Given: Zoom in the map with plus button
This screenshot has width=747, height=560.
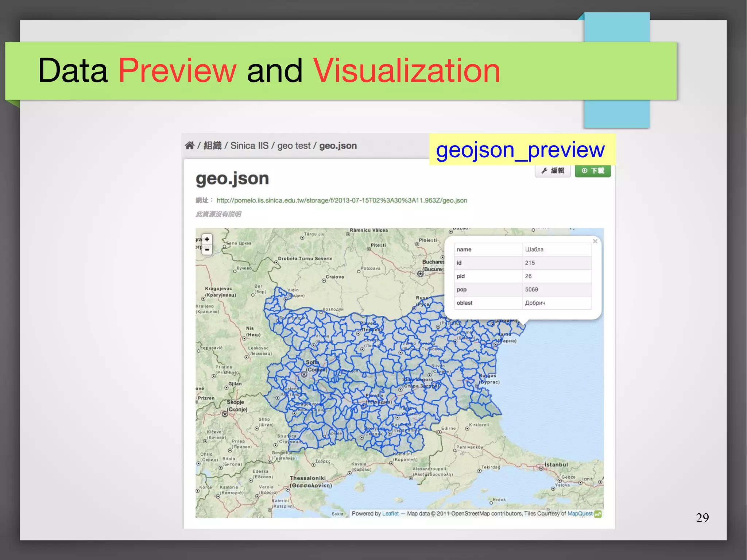Looking at the screenshot, I should click(207, 239).
